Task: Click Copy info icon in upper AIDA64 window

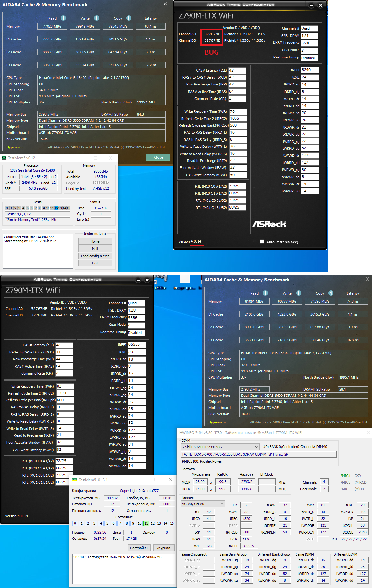Action: tap(129, 18)
